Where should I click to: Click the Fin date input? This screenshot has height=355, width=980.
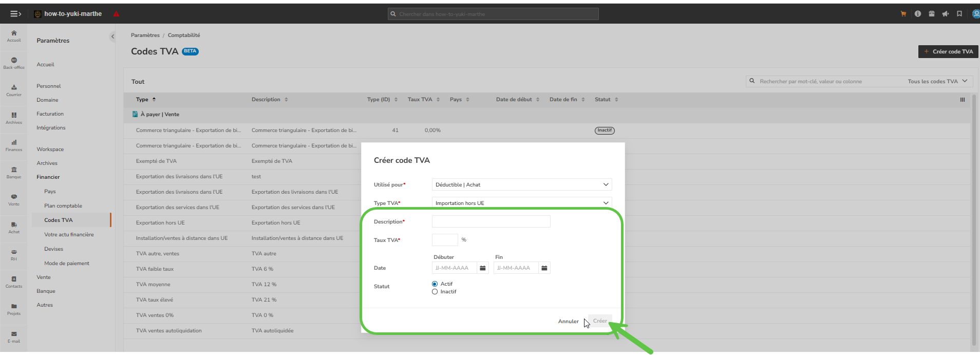click(516, 268)
